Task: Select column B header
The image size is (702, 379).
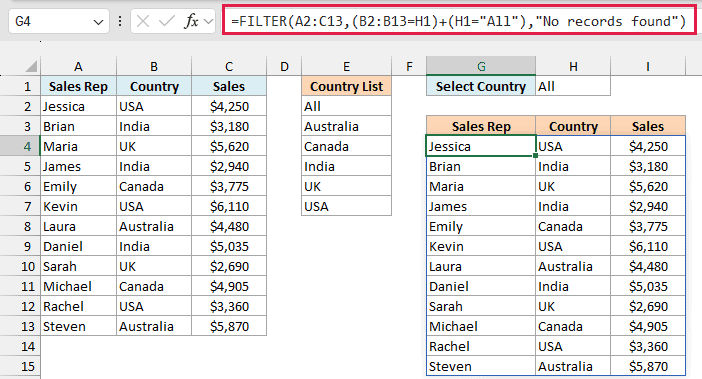Action: click(154, 67)
